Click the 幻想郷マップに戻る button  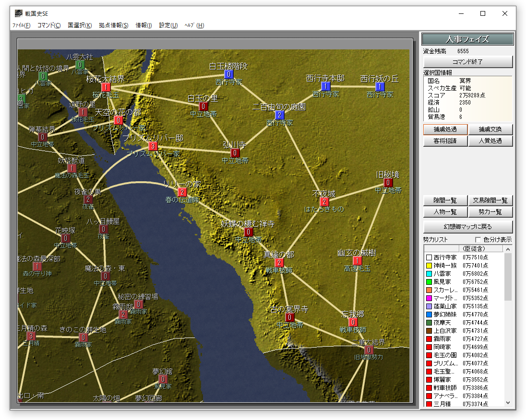(468, 226)
